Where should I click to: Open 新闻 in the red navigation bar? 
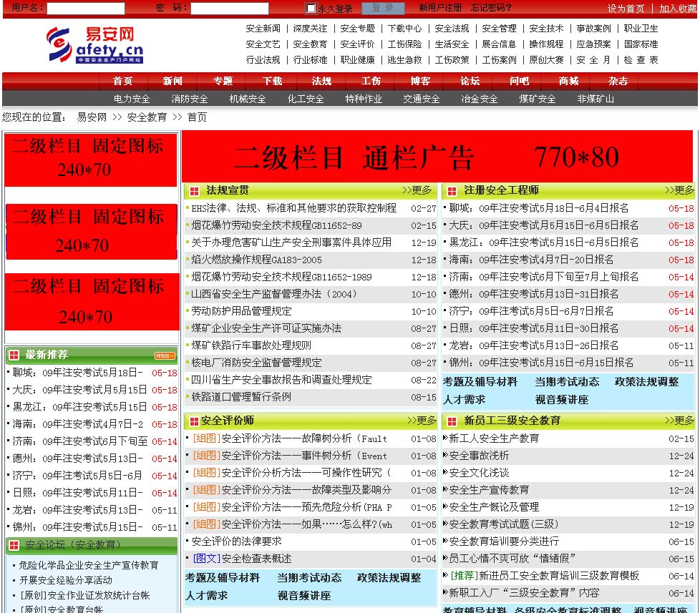pyautogui.click(x=172, y=82)
